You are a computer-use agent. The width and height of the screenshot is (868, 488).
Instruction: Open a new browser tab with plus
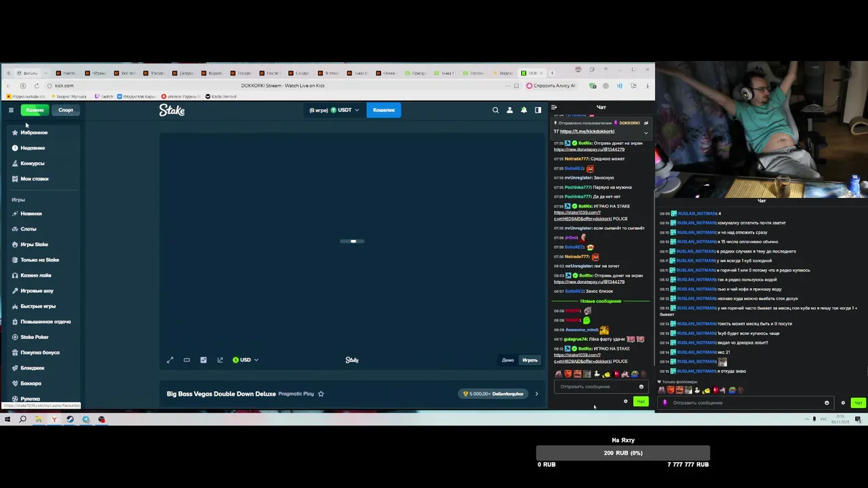coord(552,73)
